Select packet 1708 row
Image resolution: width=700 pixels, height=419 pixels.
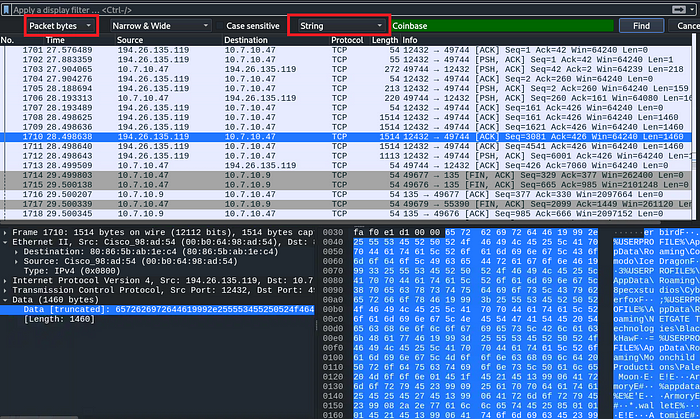click(x=346, y=117)
